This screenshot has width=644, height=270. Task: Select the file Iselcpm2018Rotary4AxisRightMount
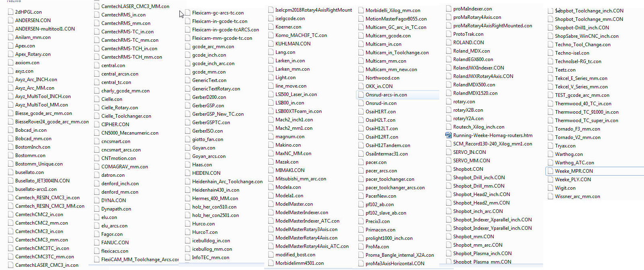[314, 10]
